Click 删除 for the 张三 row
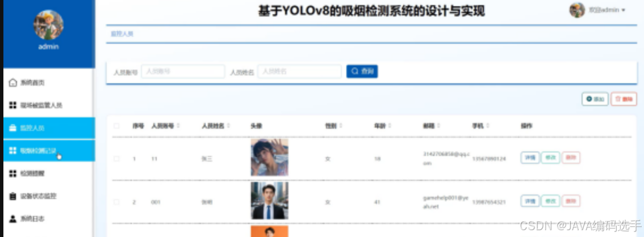The image size is (644, 237). tap(571, 158)
